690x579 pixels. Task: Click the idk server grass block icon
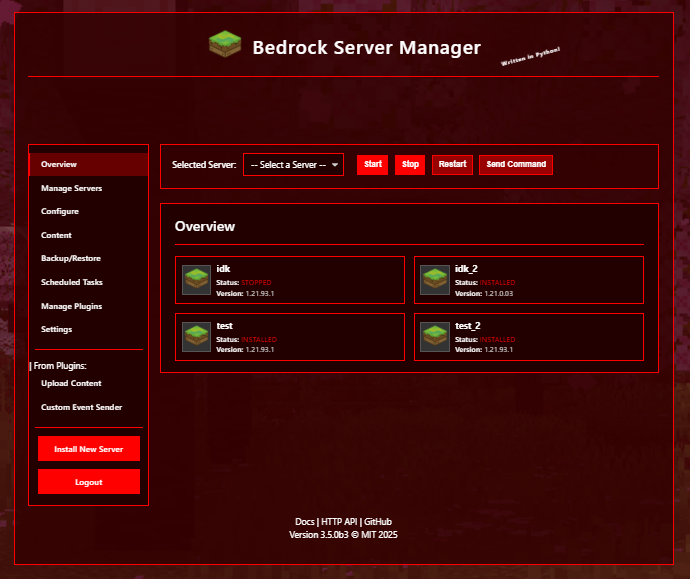(x=196, y=280)
